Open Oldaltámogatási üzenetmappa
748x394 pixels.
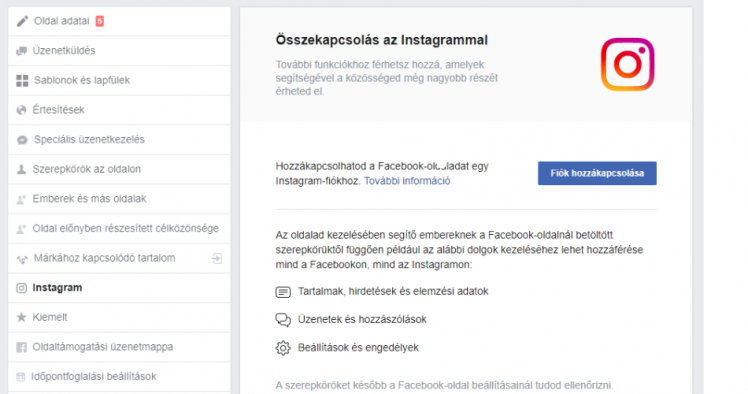[119, 347]
